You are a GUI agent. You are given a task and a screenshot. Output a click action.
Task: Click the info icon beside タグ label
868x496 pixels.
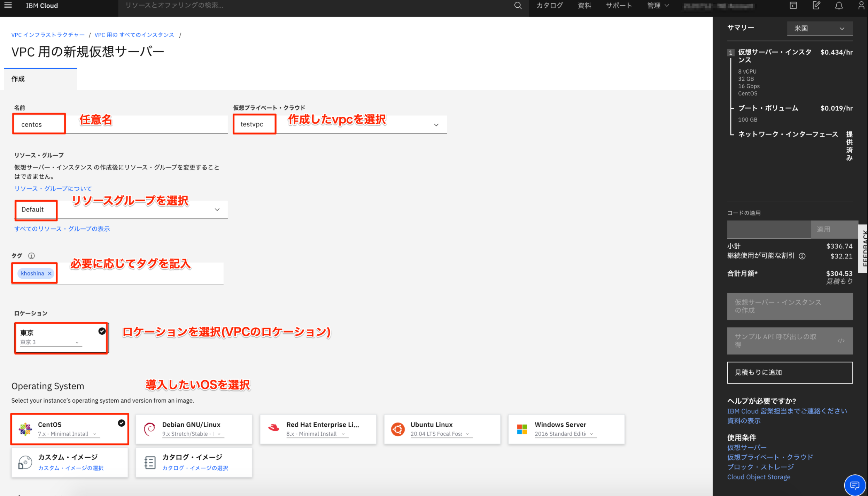(31, 256)
